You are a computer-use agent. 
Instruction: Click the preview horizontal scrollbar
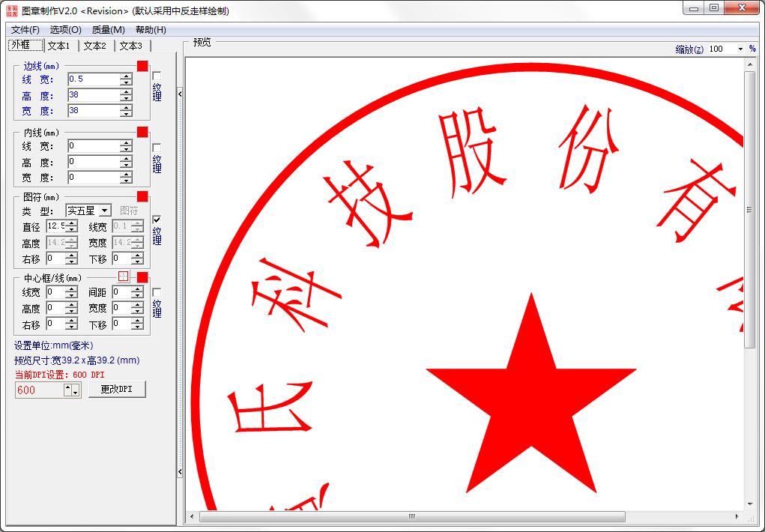411,516
